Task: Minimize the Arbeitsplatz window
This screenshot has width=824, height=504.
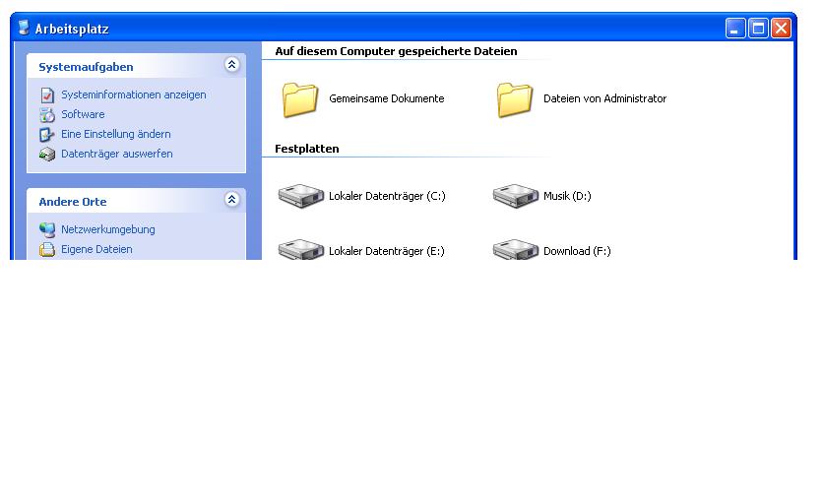Action: tap(735, 28)
